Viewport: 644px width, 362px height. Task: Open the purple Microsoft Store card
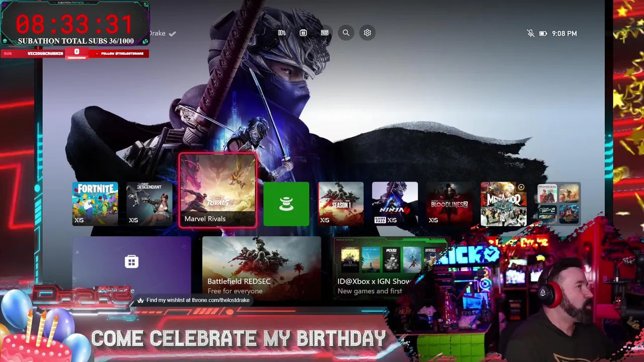(132, 266)
